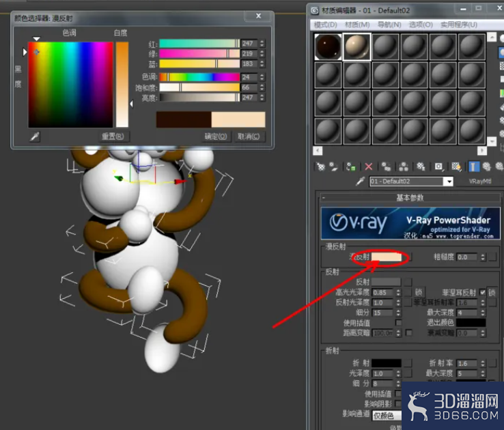Select the third sample sphere in the top row
Screen dimensions: 504x430
pos(385,47)
